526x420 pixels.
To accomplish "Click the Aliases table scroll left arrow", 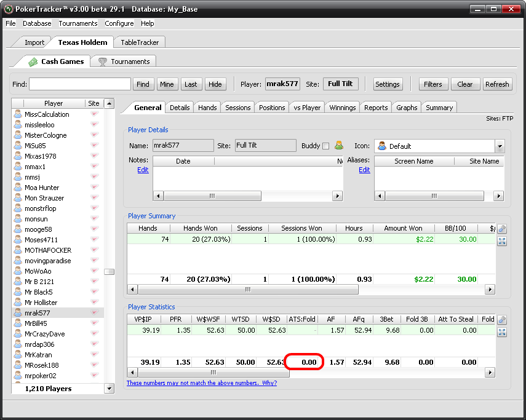I will [380, 196].
